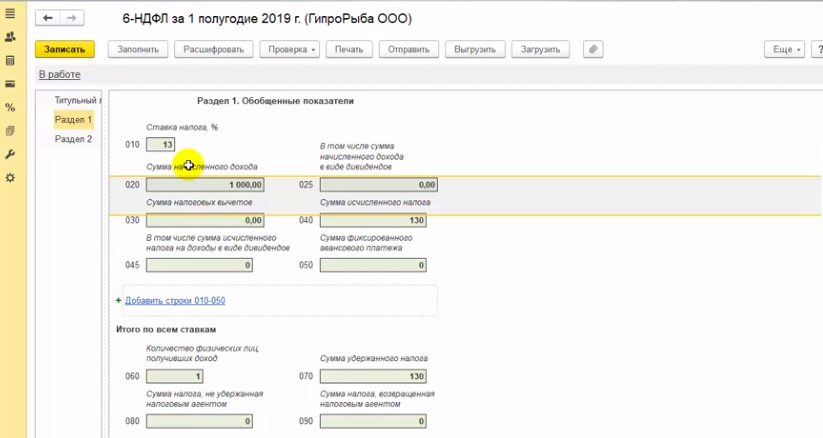This screenshot has height=438, width=823.
Task: Open the wrench tools icon
Action: click(10, 154)
